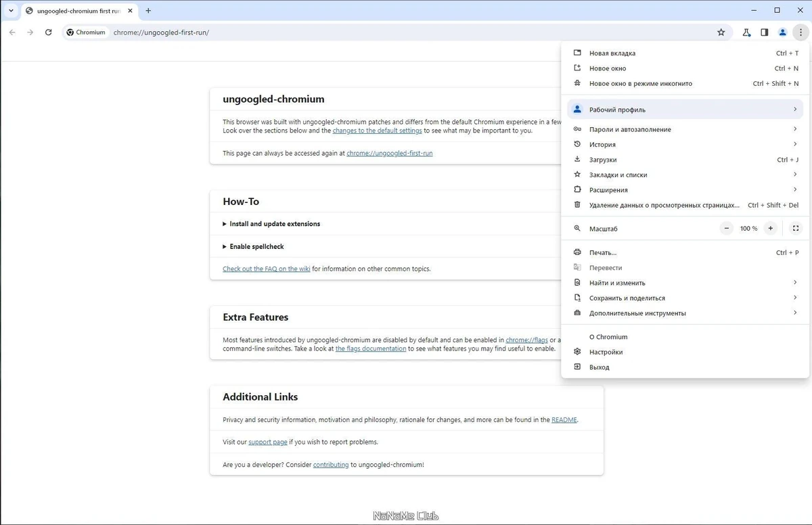Expand Дополнительные инструменты submenu
The width and height of the screenshot is (812, 525).
coord(685,313)
